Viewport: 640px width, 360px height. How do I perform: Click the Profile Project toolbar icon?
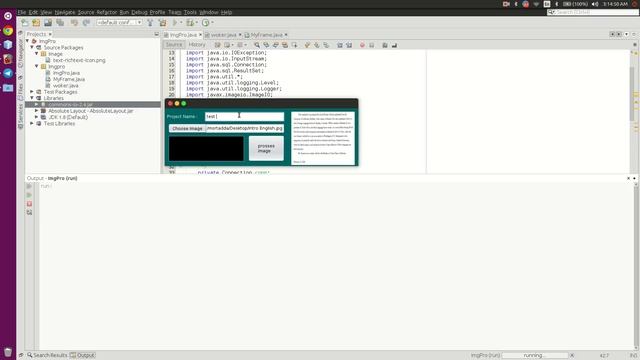coord(206,23)
